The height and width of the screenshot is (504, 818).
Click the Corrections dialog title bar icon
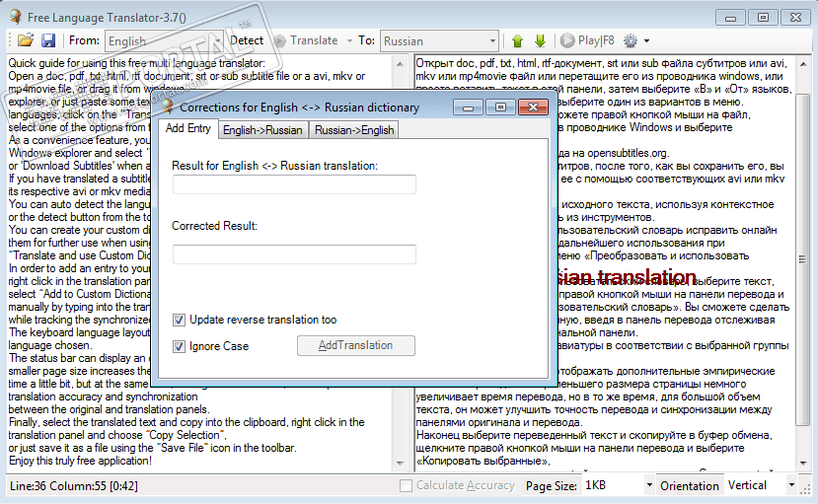coord(168,107)
